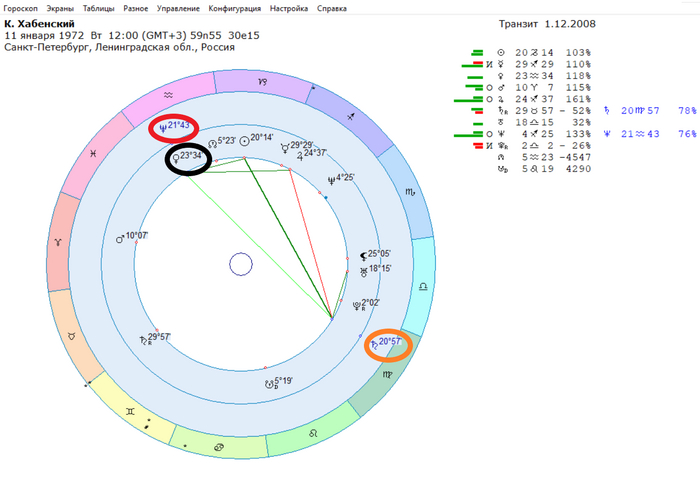Select the Sun glyph at 20°14' in the wheel
Screen dimensions: 700x482
point(244,141)
